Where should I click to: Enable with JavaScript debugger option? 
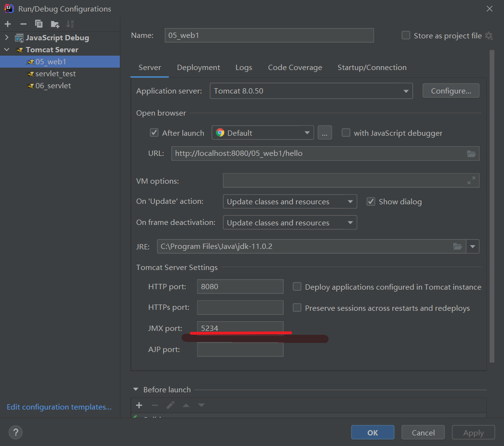(346, 132)
